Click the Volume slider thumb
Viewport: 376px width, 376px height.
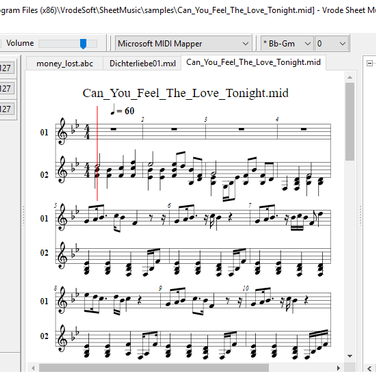[x=83, y=44]
